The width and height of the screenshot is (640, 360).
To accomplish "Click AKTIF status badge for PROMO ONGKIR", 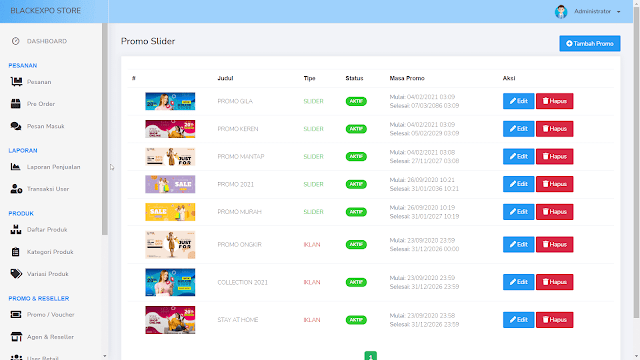I will pos(356,244).
